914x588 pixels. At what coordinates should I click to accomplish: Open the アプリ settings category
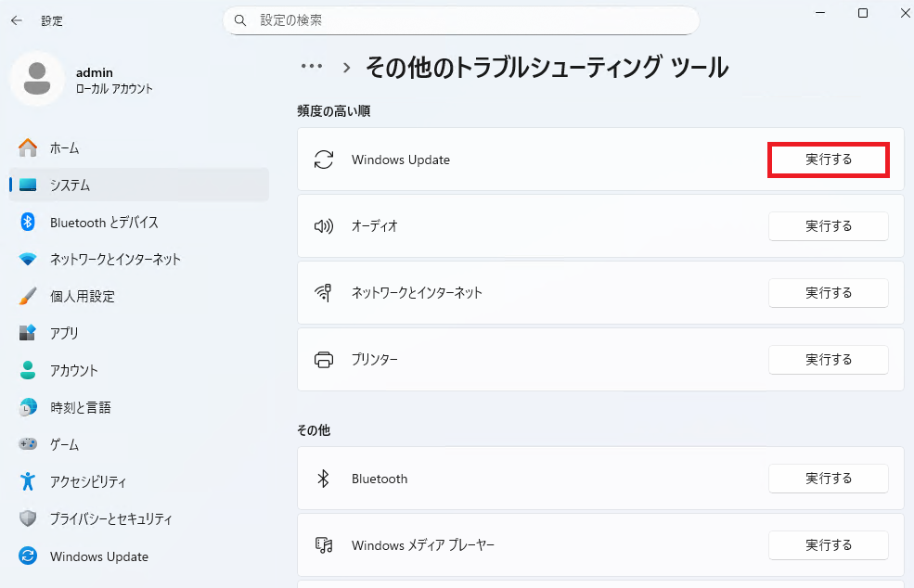(x=139, y=333)
